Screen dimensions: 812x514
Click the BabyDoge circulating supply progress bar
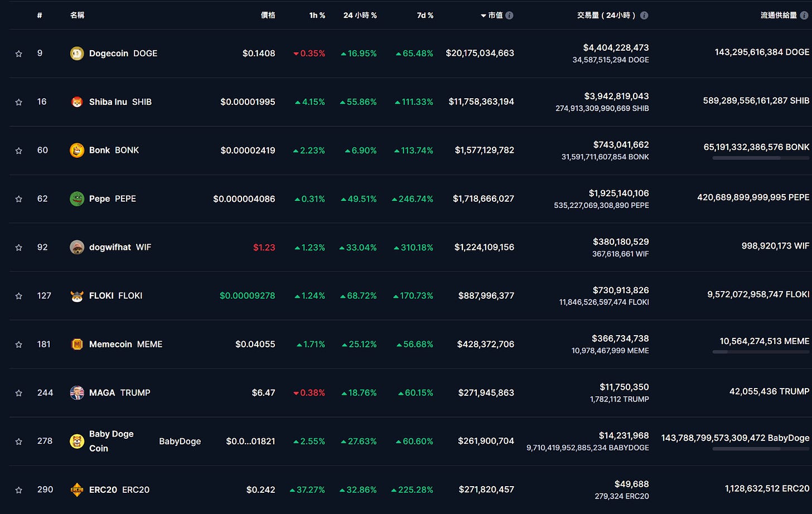(761, 449)
